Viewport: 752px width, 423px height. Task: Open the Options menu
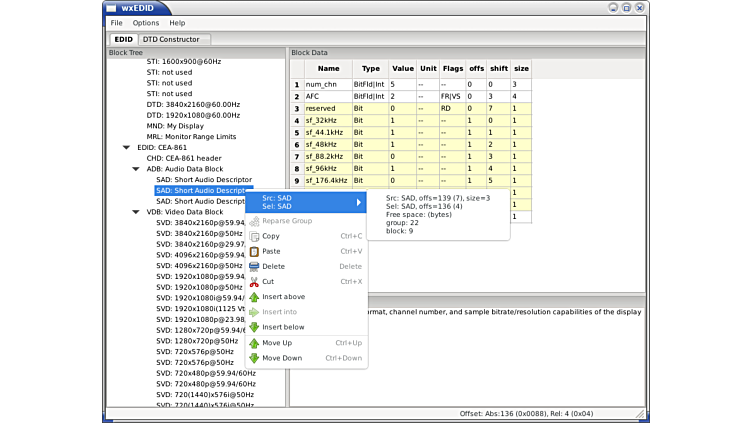click(146, 22)
